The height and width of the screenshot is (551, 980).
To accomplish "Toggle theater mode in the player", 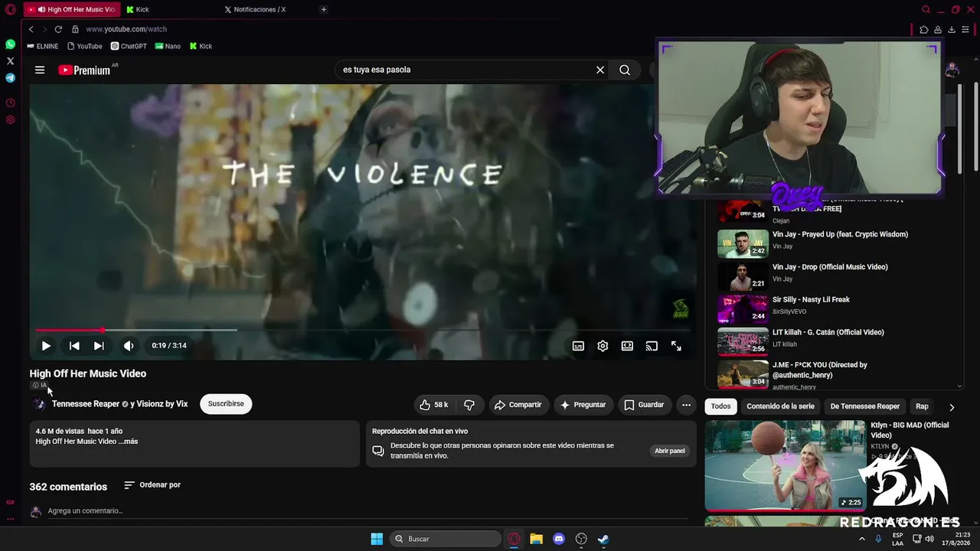I will click(x=627, y=346).
